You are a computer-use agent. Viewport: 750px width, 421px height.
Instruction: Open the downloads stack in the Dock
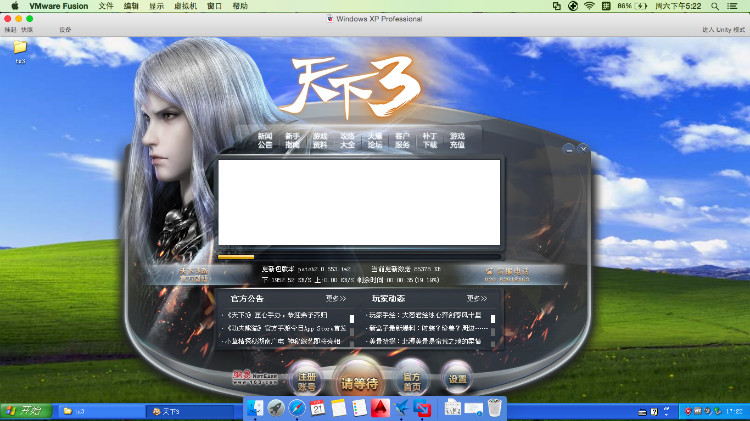pos(474,409)
